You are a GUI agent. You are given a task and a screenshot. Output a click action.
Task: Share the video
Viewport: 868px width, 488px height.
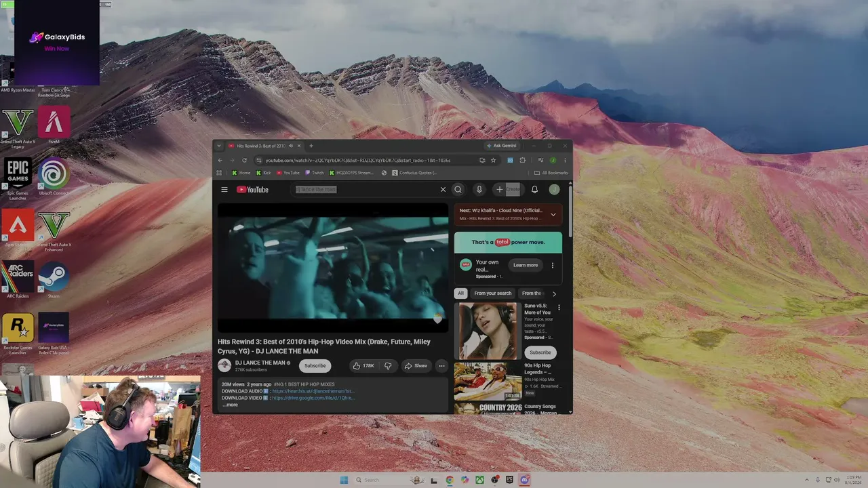[416, 366]
